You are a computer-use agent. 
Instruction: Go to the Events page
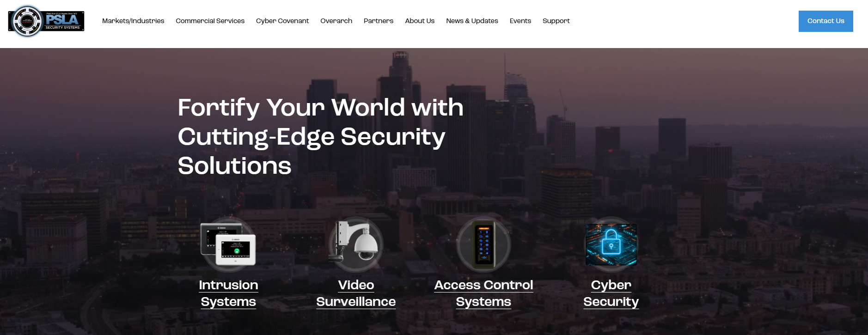coord(520,21)
